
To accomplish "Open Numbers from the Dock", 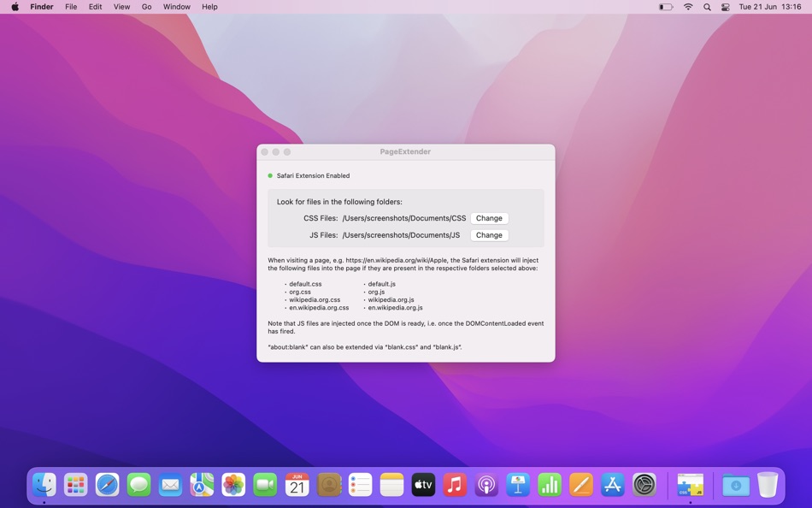I will click(x=550, y=485).
